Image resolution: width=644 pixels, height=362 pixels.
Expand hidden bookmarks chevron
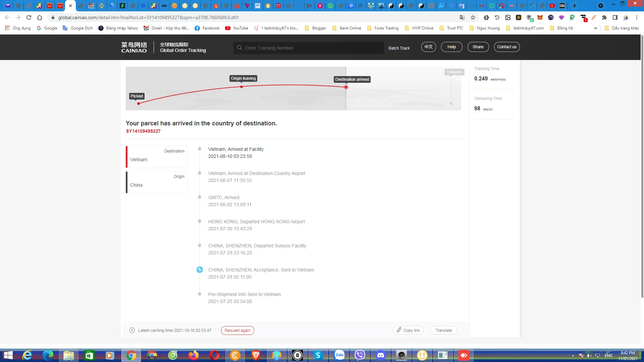point(596,28)
